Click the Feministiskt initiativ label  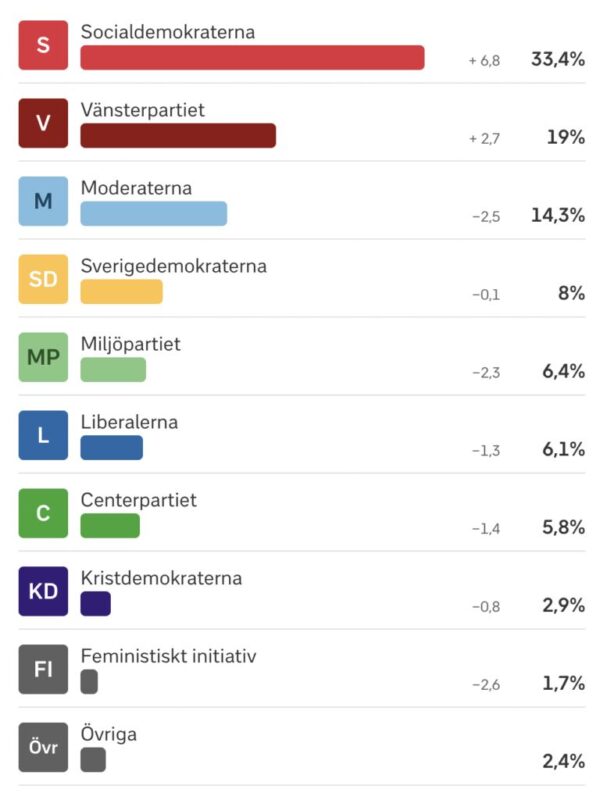point(168,656)
